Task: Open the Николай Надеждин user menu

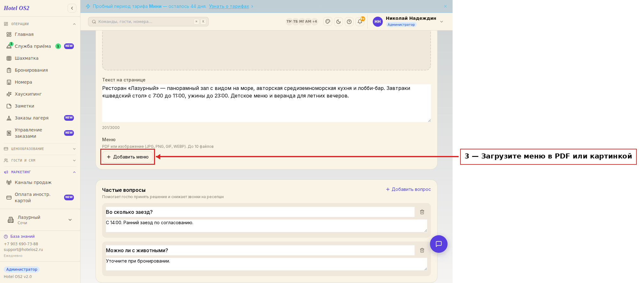Action: 408,21
